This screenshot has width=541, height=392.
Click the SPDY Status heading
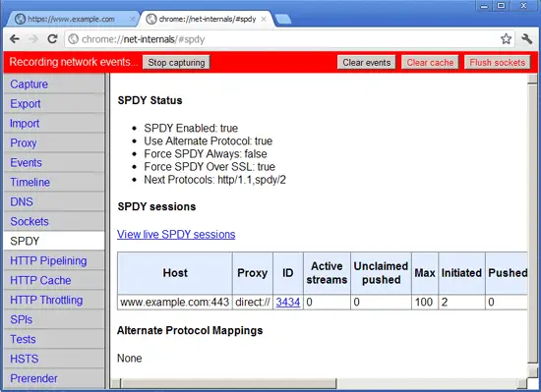[x=150, y=100]
